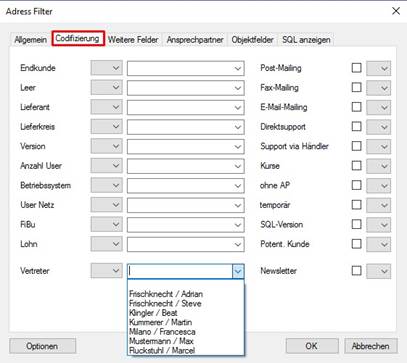Expand the Lieferant operator dropdown
The height and width of the screenshot is (363, 407).
pyautogui.click(x=106, y=107)
